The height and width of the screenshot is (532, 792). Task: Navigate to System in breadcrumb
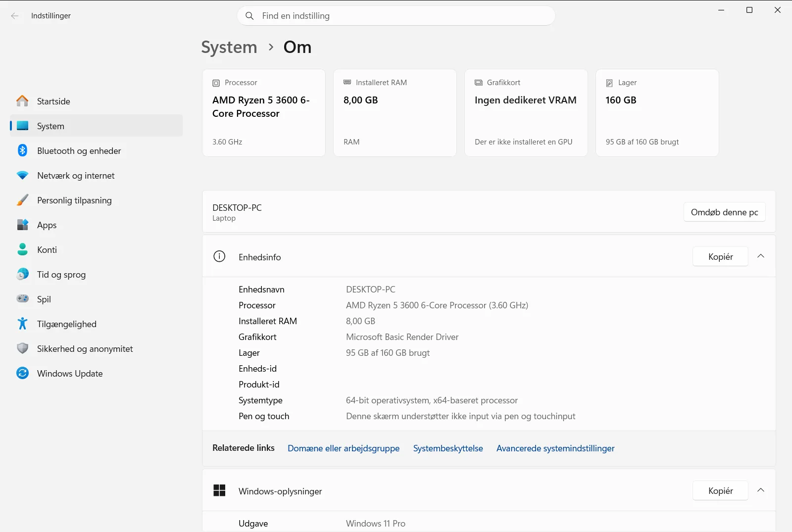tap(229, 47)
